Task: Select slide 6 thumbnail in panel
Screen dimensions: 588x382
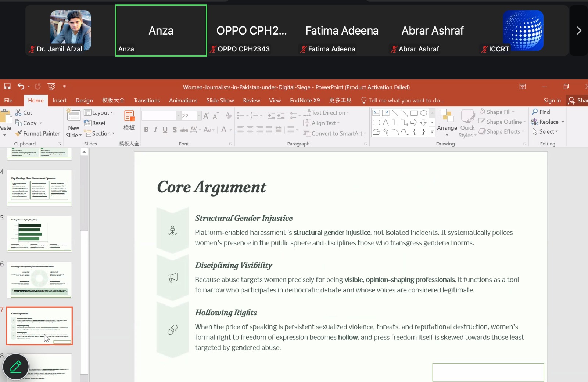Action: pos(39,280)
